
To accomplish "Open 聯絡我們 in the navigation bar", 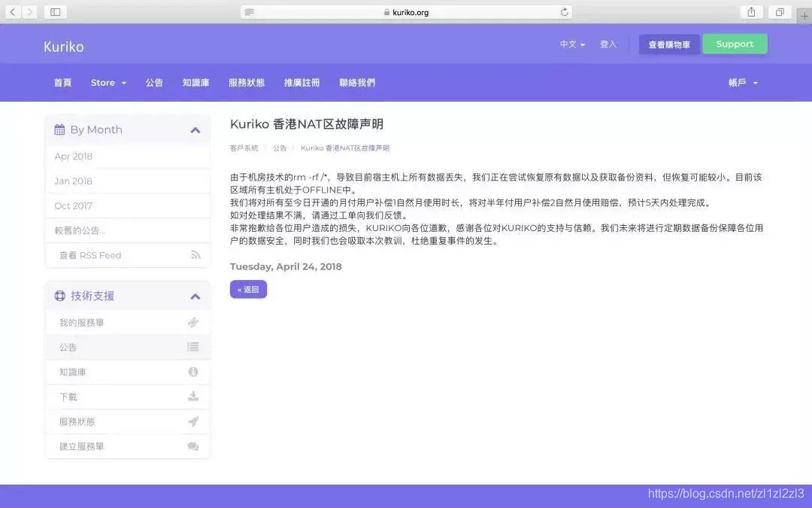I will pyautogui.click(x=357, y=83).
